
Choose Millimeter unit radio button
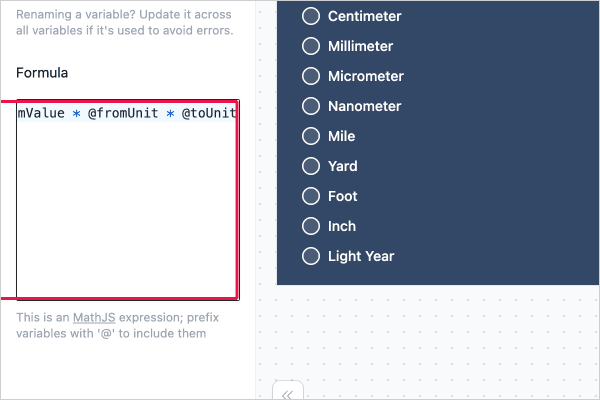tap(311, 46)
